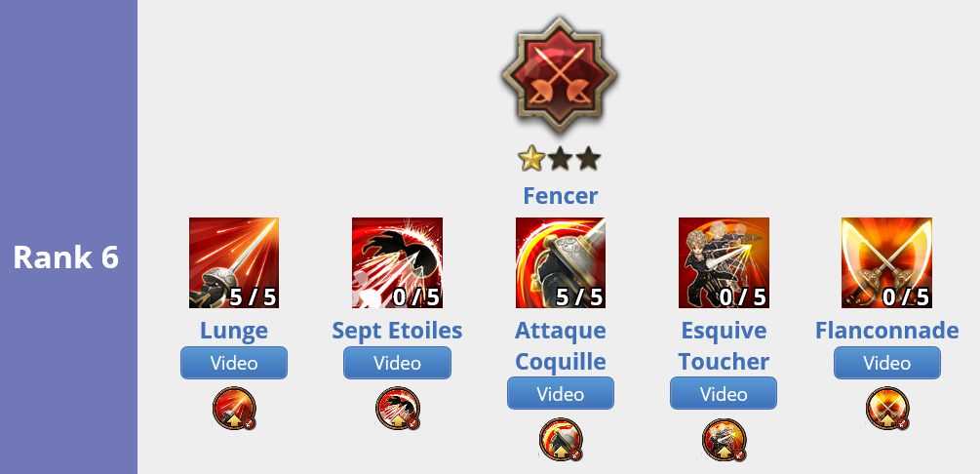Click the round attribute icon under Esquive Toucher
980x474 pixels.
pyautogui.click(x=724, y=440)
